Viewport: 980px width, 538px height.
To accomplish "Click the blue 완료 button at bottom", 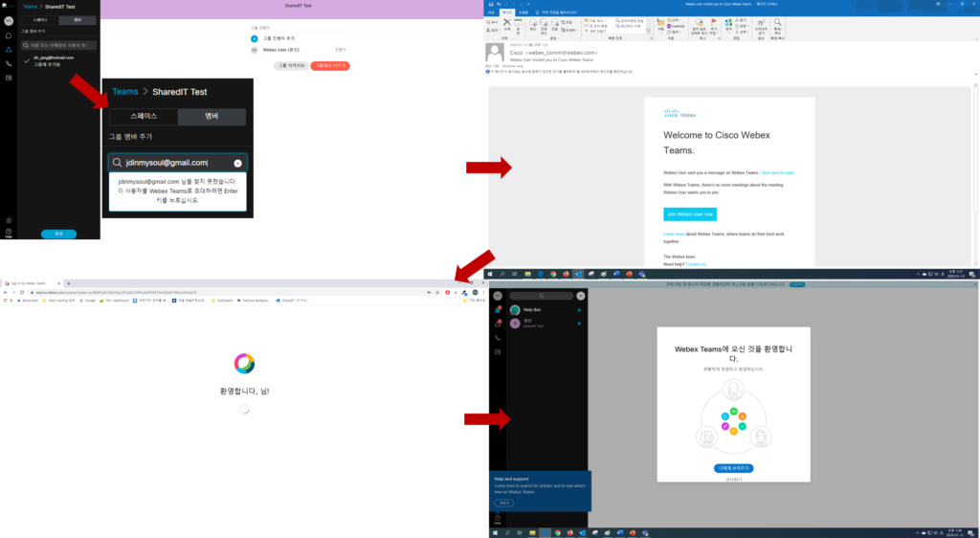I will (x=58, y=234).
